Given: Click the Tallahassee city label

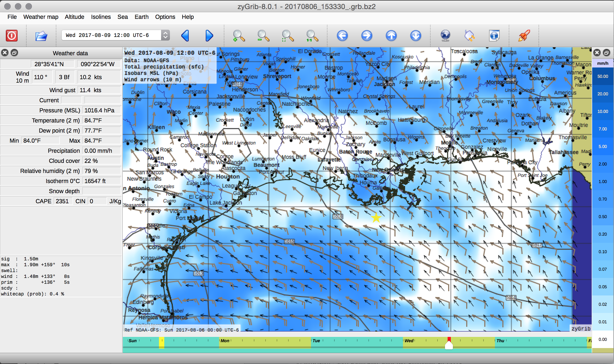Looking at the screenshot, I should tap(564, 152).
